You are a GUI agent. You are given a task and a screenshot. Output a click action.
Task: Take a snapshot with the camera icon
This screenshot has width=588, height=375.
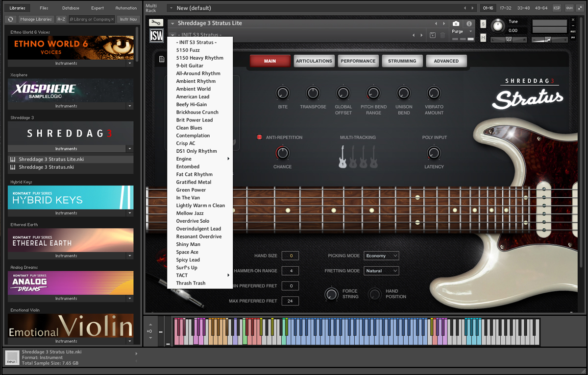[x=456, y=23]
